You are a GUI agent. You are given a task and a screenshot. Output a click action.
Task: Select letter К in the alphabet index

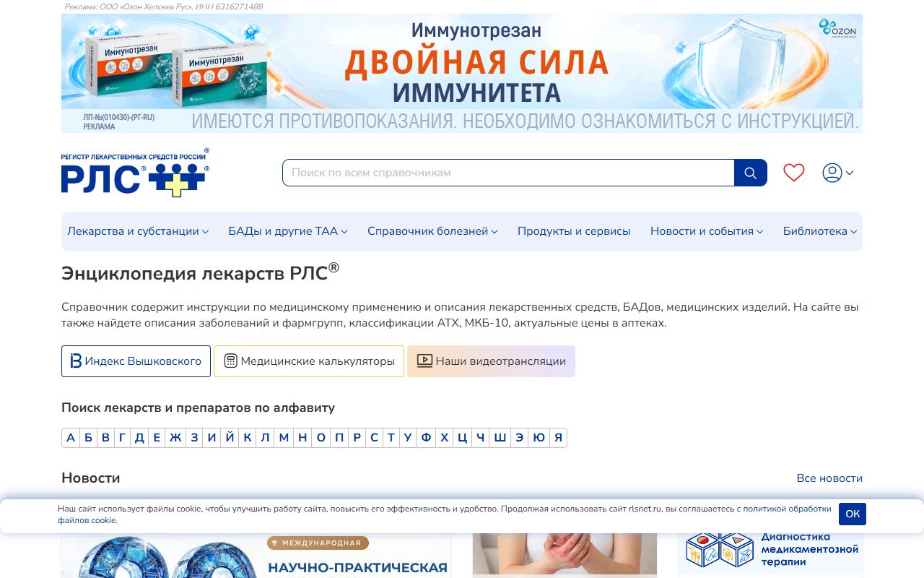(248, 438)
